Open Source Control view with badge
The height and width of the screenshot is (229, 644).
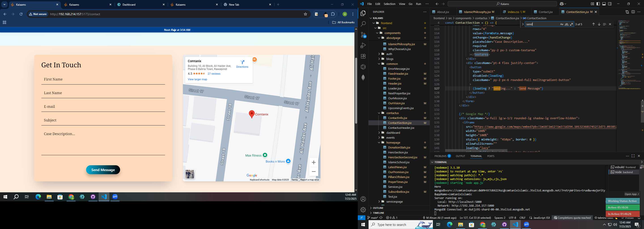pos(363,35)
